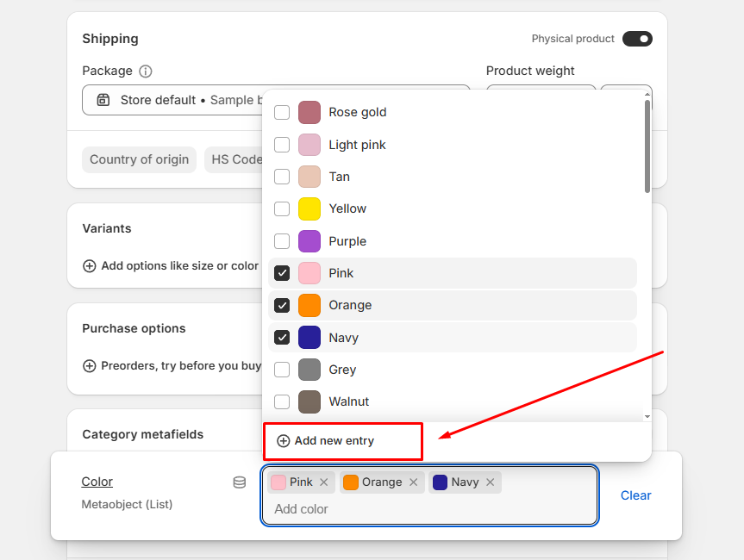Click the Package info icon
Viewport: 744px width, 560px height.
[x=146, y=72]
